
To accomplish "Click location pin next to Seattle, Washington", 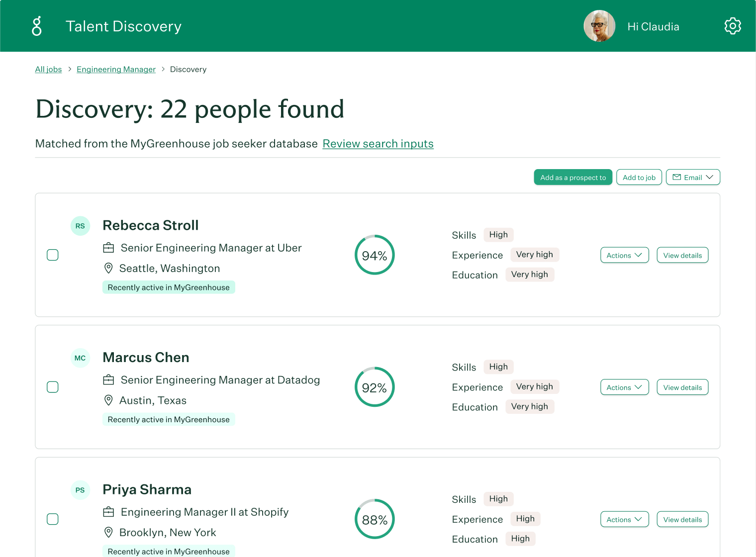I will click(108, 268).
